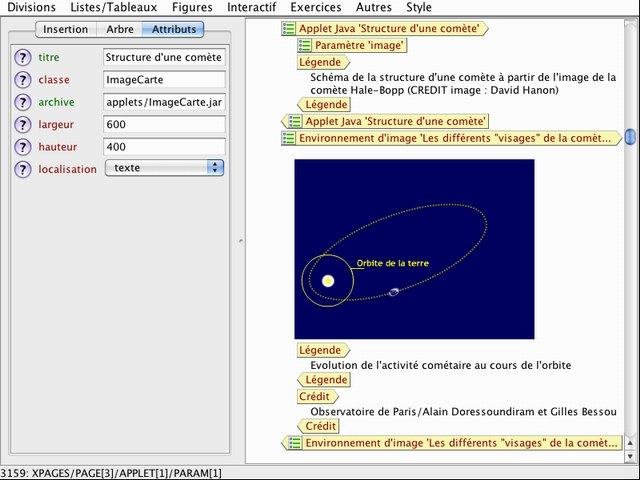
Task: Click list icon of closing Environnement d'image tag
Action: [295, 443]
